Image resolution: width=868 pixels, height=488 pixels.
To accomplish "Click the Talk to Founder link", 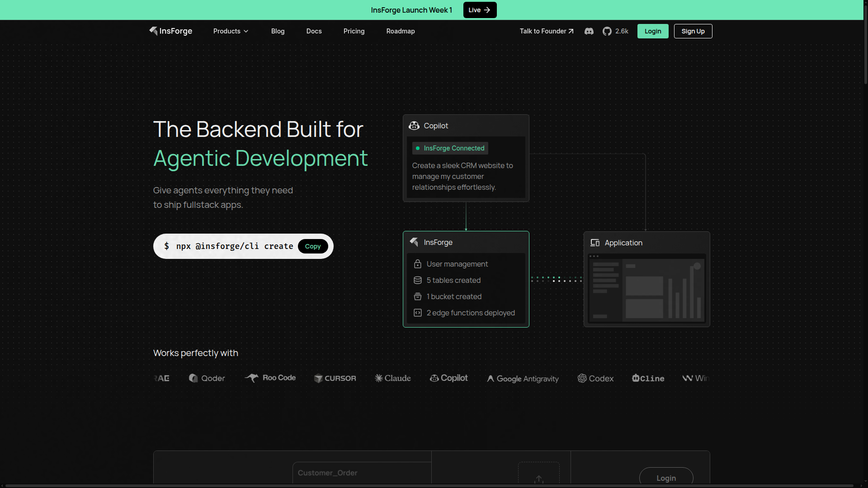I will tap(546, 31).
